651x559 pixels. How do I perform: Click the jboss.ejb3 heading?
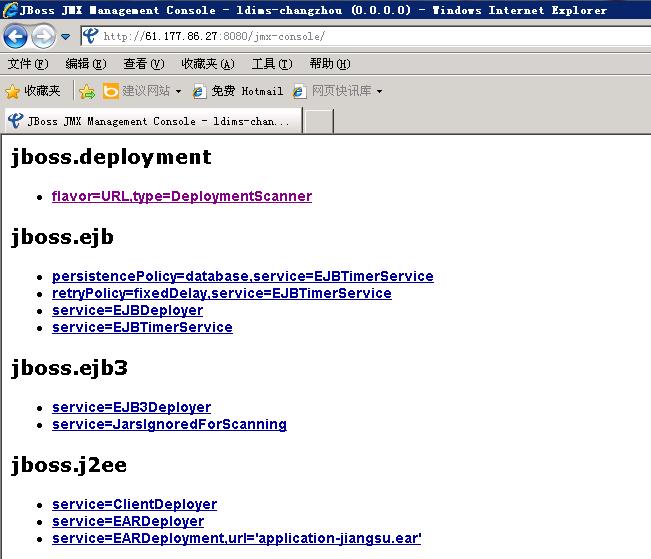coord(69,368)
